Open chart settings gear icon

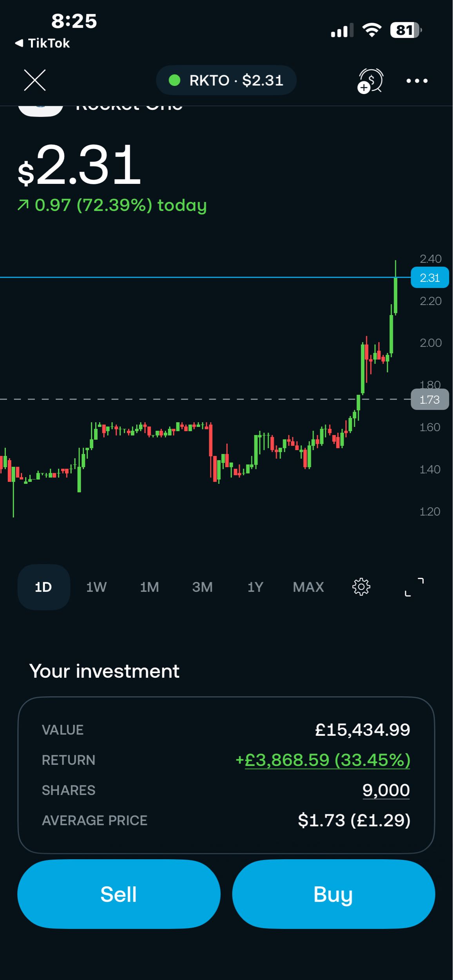[361, 587]
